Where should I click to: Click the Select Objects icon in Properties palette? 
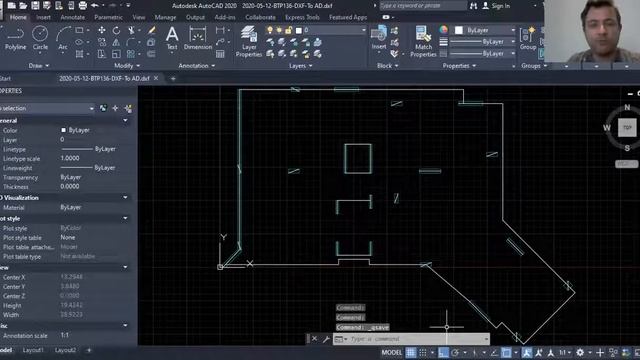coord(116,108)
